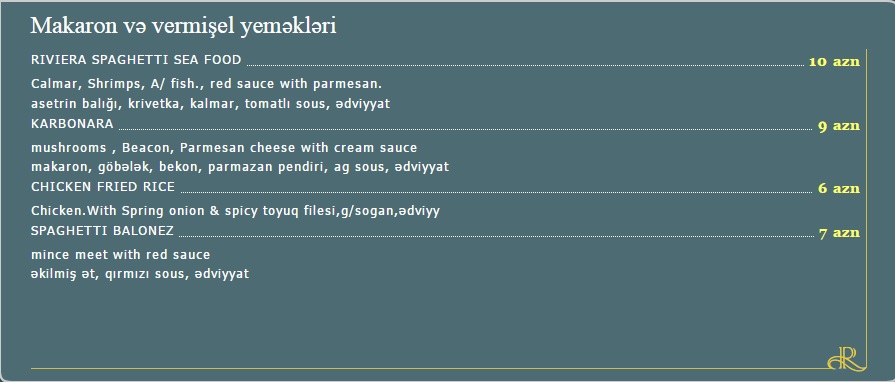Select the KARBONARA menu item
The height and width of the screenshot is (382, 895).
(x=72, y=124)
